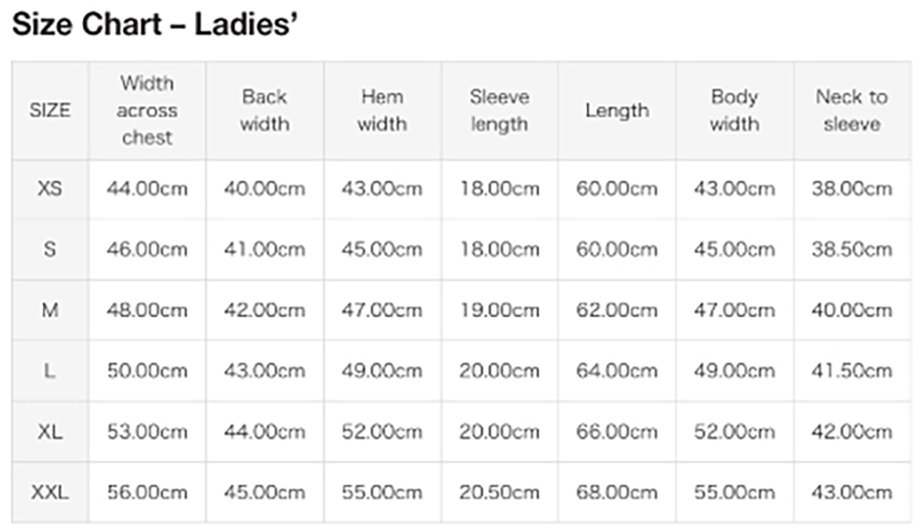Click the 64.00cm length cell
Screen dimensions: 924x528
(617, 371)
